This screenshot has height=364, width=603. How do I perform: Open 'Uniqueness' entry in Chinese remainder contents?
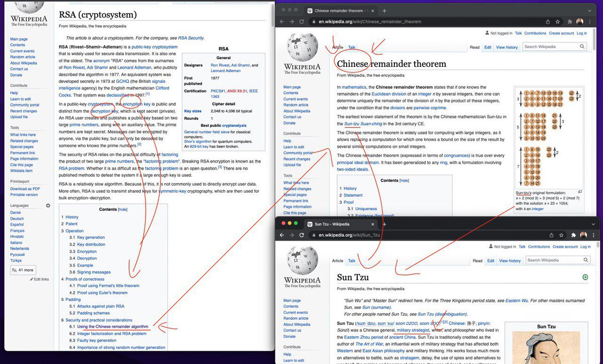[366, 208]
